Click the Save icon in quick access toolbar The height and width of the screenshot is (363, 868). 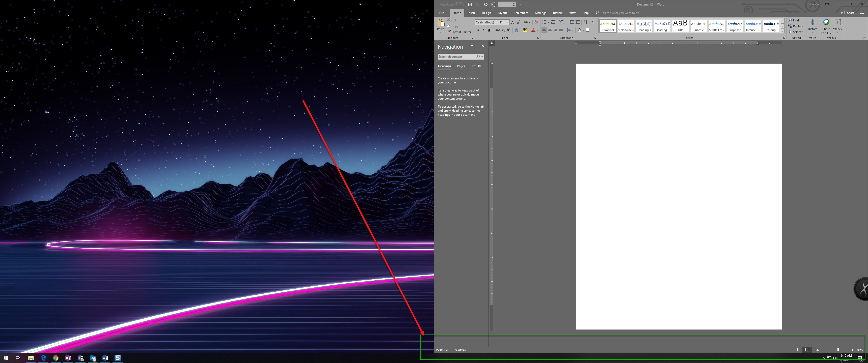(470, 4)
